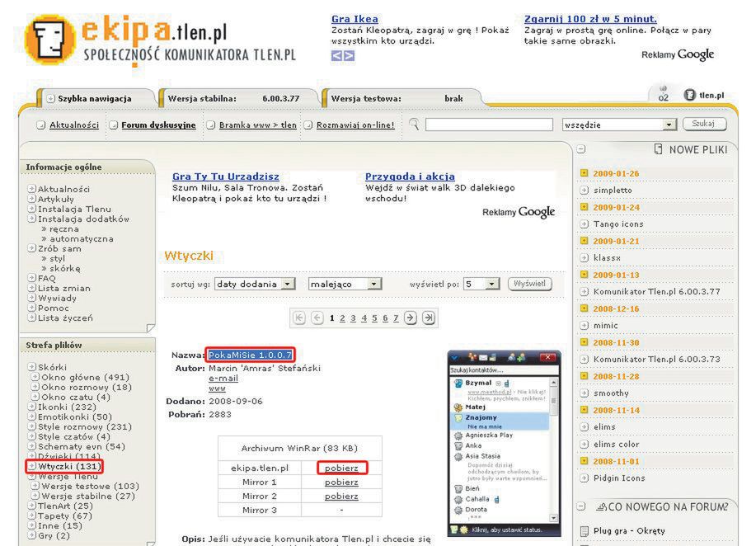Open FAQ in Informacje ogólne
This screenshot has width=756, height=546.
(47, 278)
